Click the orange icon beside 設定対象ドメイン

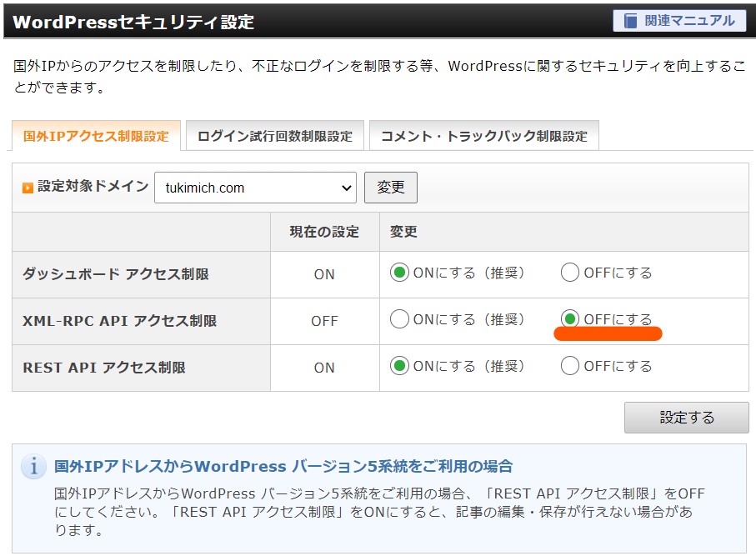[28, 188]
